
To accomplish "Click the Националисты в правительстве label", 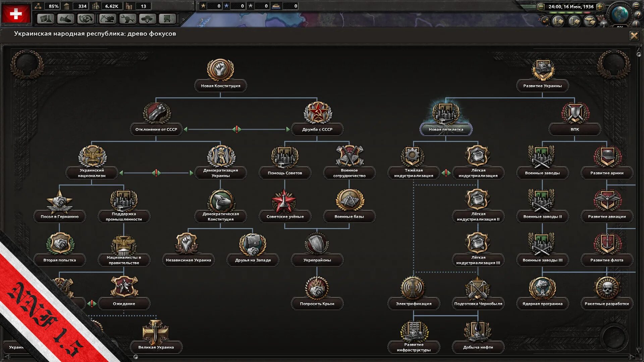I will pos(124,260).
